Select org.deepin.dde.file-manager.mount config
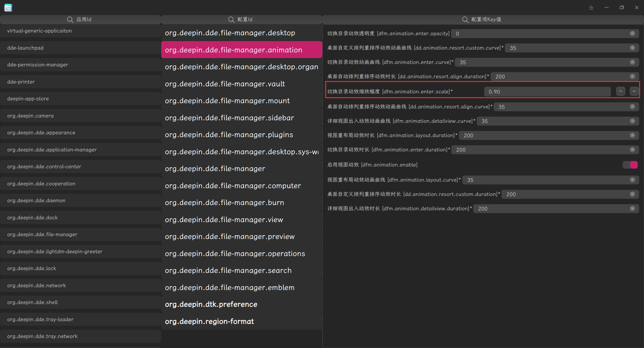Viewport: 644px width, 348px height. (242, 101)
